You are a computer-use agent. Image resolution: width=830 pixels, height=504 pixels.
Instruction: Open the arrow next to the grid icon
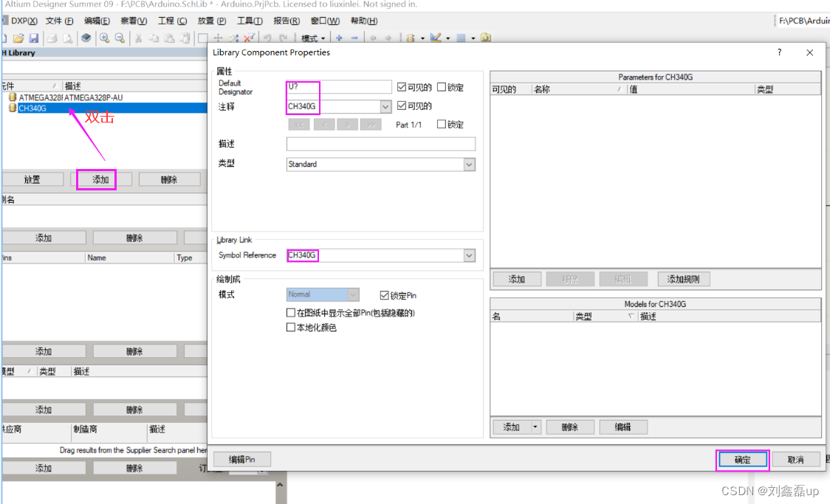tap(473, 38)
